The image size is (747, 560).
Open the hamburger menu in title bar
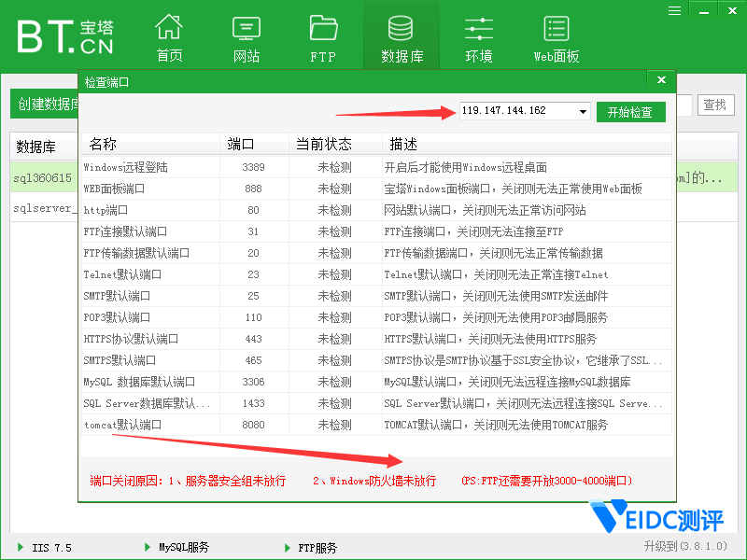pos(674,9)
